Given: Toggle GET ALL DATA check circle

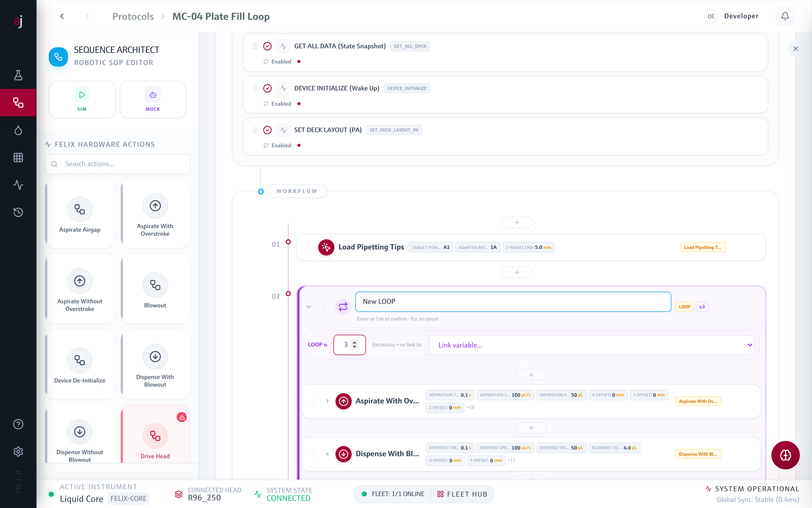Looking at the screenshot, I should (x=267, y=46).
